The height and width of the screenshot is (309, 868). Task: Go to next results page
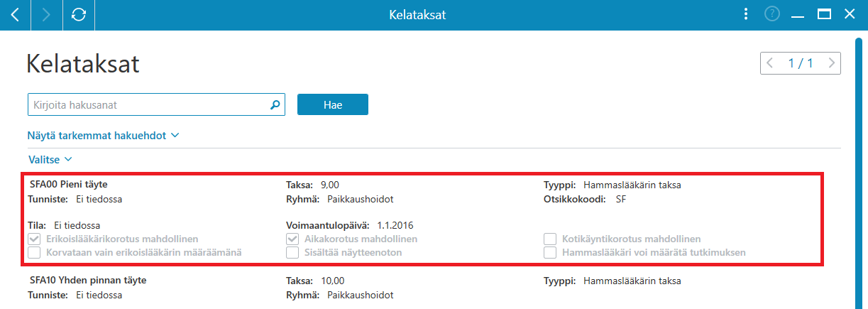(x=832, y=63)
